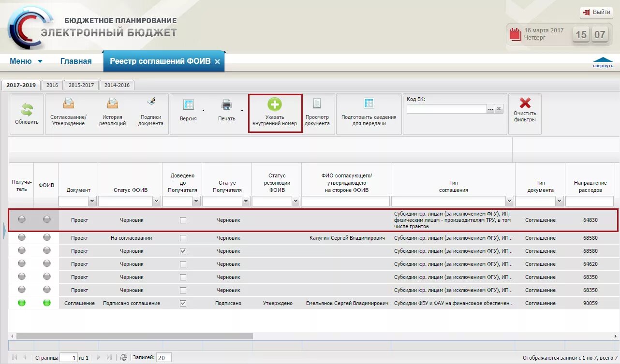Close the Реестр соглашений ФОИВ tab
Viewport: 620px width, 364px height.
coord(217,61)
